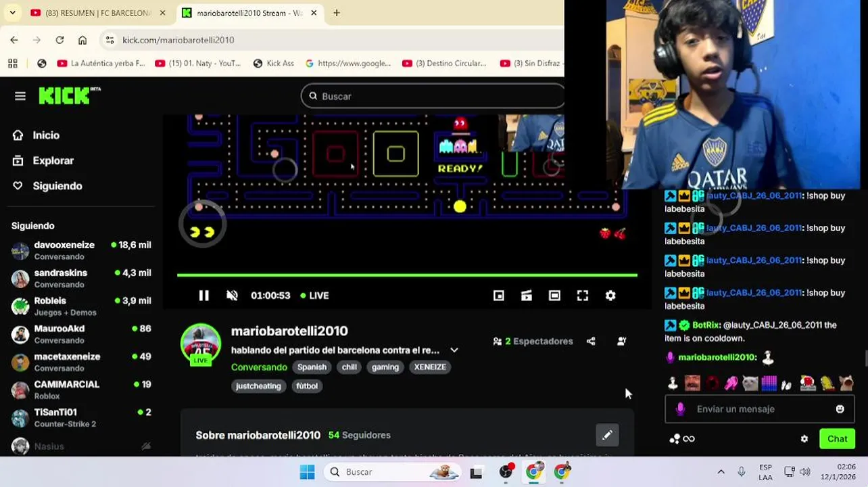
Task: Open a new browser tab
Action: (337, 13)
